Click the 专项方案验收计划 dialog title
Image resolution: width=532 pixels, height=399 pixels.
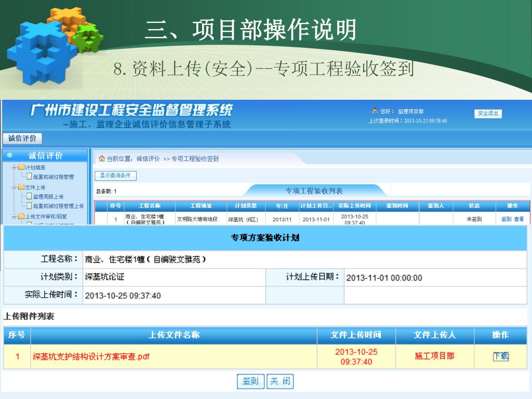point(265,237)
